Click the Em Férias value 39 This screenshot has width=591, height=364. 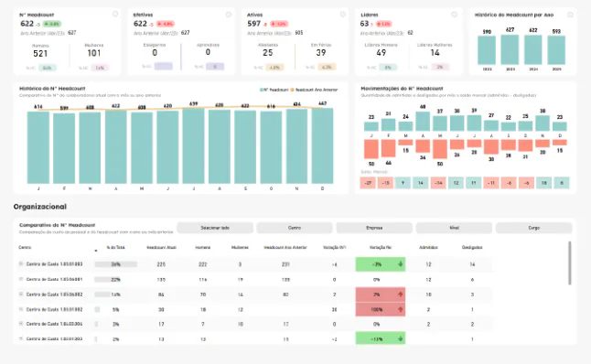321,53
